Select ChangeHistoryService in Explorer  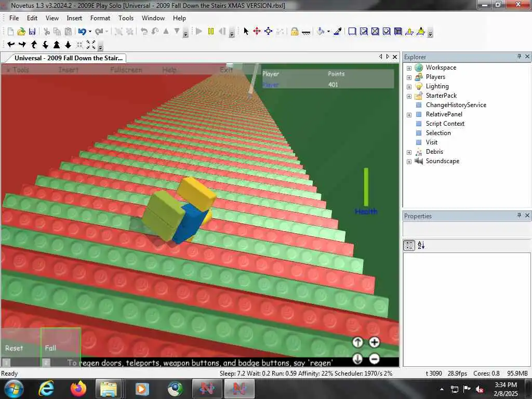[456, 105]
